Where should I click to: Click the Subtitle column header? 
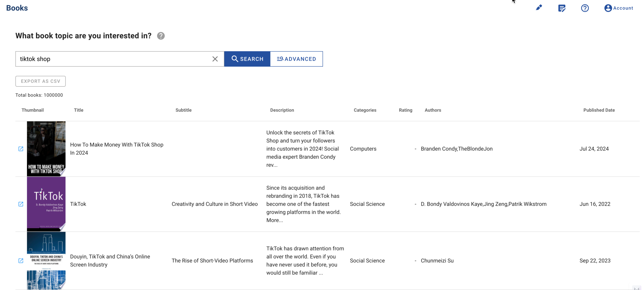coord(183,110)
